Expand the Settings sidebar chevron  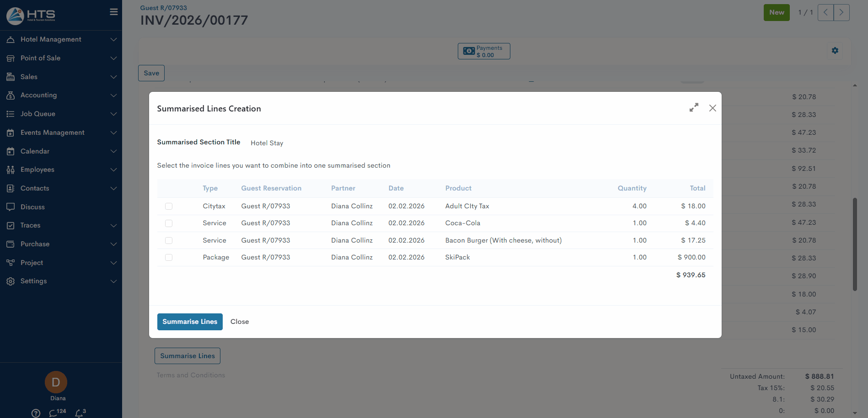113,281
